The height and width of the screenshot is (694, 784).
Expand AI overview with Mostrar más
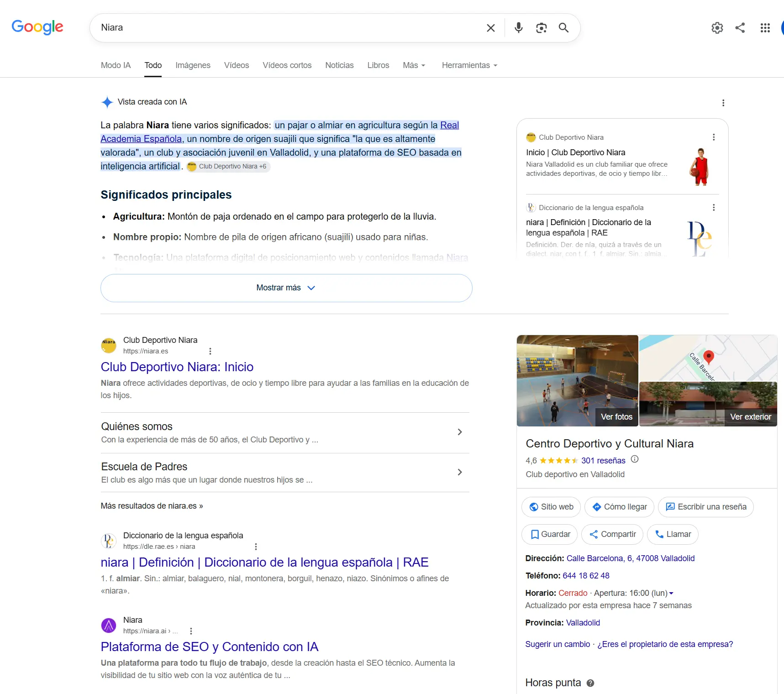pyautogui.click(x=286, y=288)
